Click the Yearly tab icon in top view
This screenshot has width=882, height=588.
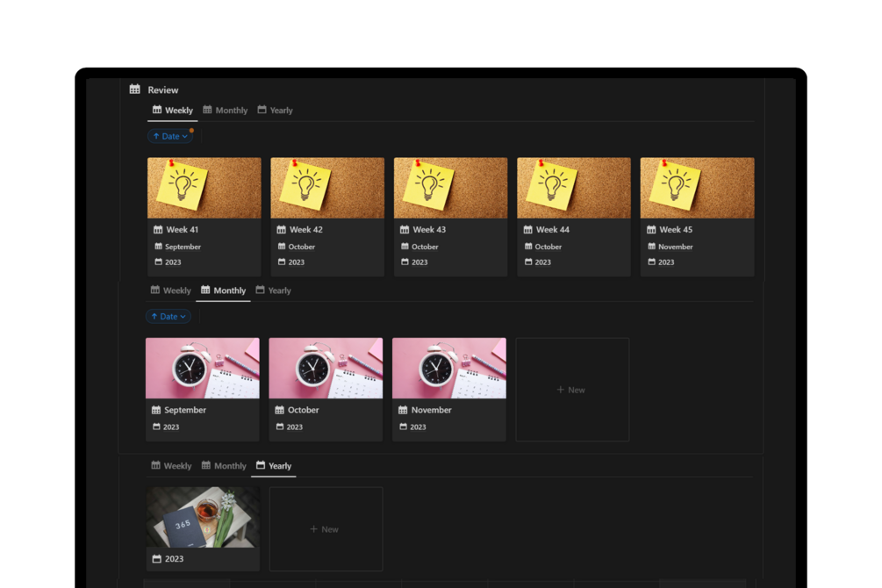click(x=262, y=110)
